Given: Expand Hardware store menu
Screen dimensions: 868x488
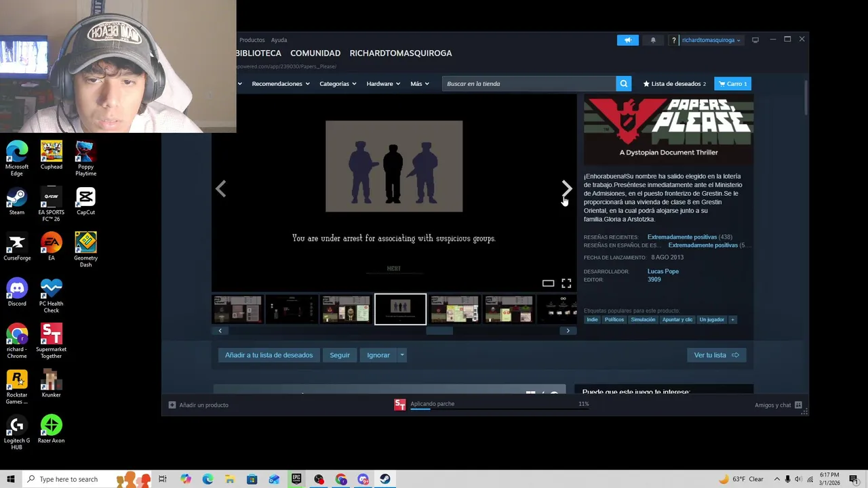Looking at the screenshot, I should coord(383,83).
